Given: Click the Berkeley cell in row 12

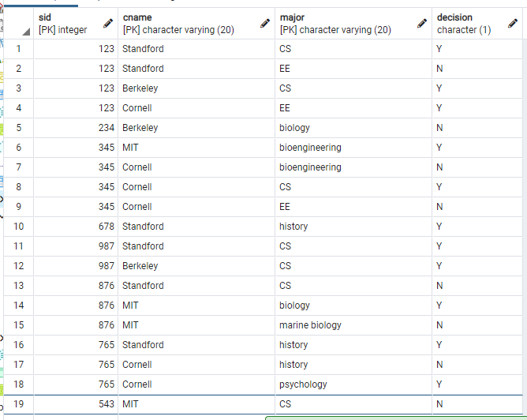Looking at the screenshot, I should pyautogui.click(x=196, y=266).
